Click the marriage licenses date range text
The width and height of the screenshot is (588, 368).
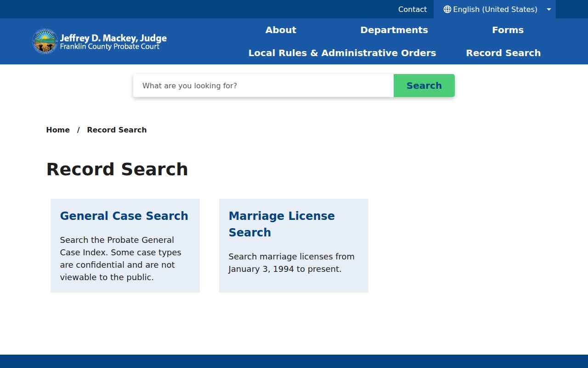point(292,263)
